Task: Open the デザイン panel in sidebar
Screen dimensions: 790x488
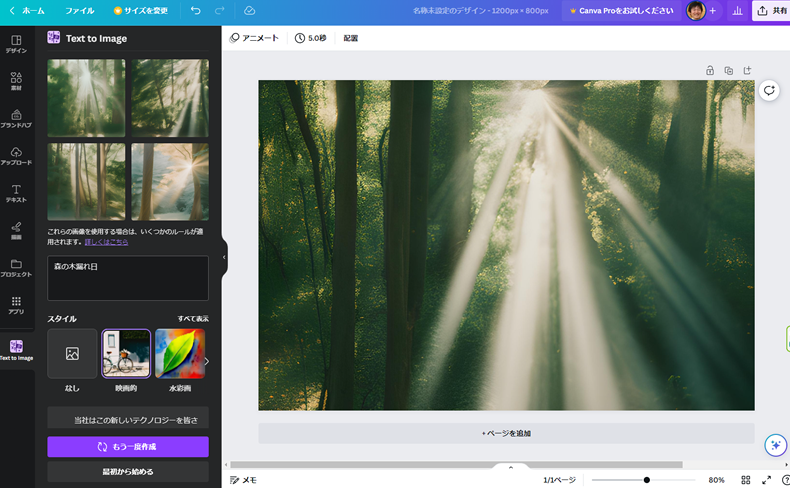Action: [x=16, y=44]
